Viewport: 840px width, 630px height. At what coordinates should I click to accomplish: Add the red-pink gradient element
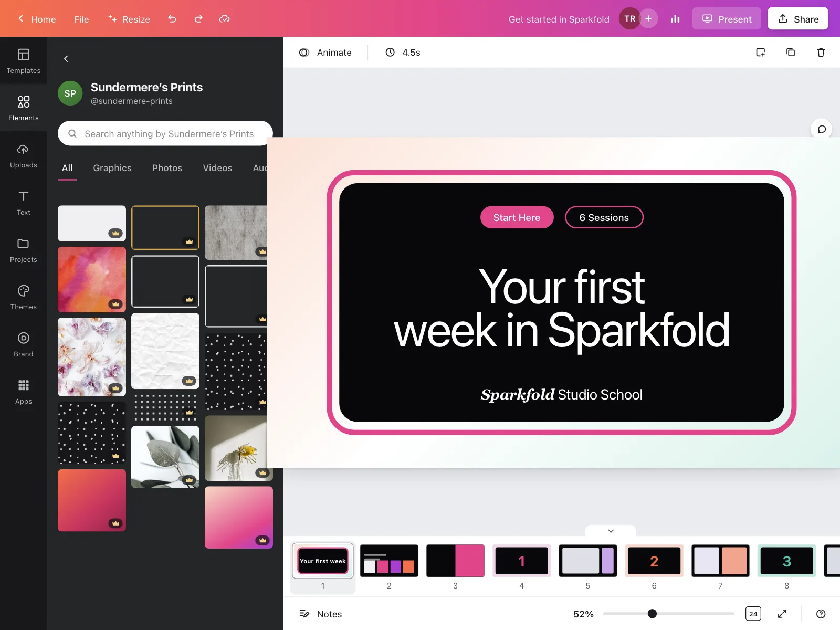pos(92,500)
